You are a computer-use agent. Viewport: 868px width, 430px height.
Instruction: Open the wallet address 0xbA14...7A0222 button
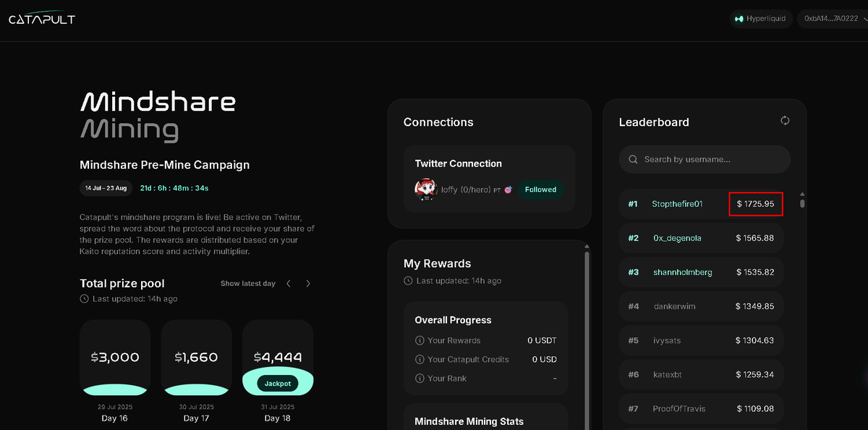(832, 19)
